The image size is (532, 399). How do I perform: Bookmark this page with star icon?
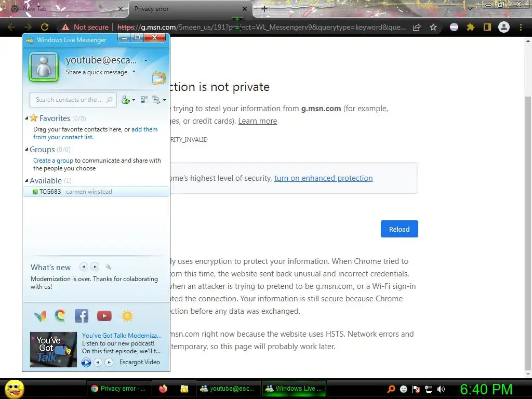[433, 27]
